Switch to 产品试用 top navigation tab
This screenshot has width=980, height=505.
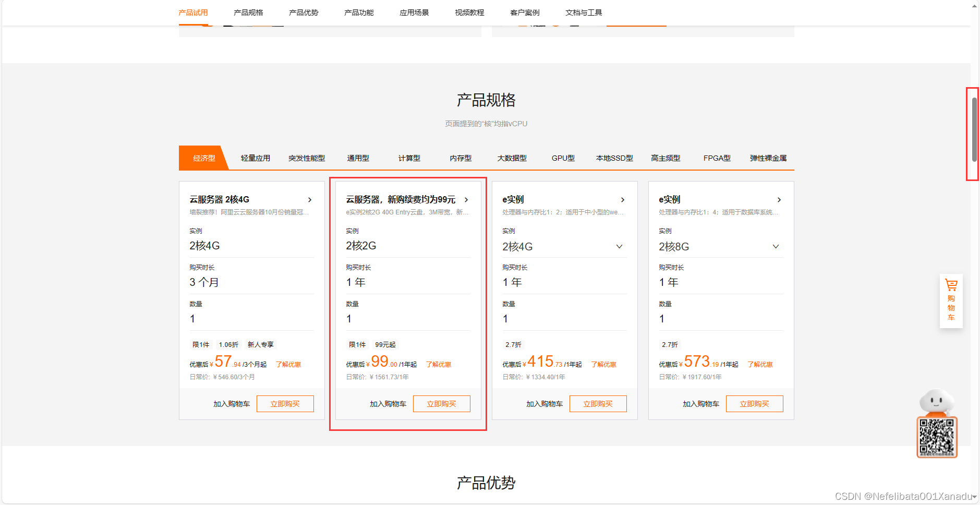(x=193, y=13)
